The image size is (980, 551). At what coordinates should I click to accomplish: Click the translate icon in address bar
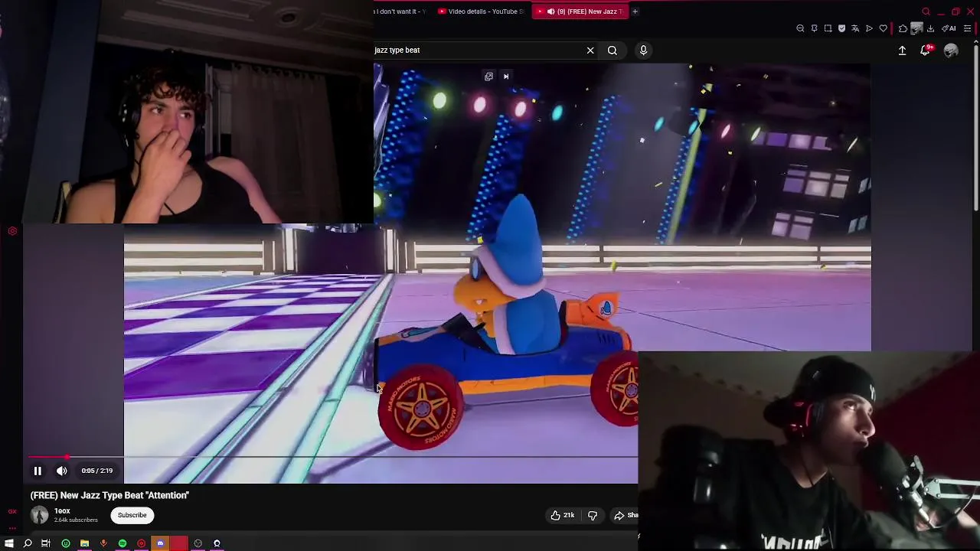pyautogui.click(x=855, y=29)
